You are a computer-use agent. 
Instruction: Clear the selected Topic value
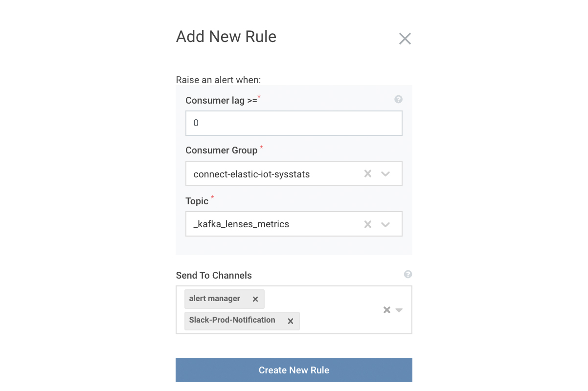(368, 224)
